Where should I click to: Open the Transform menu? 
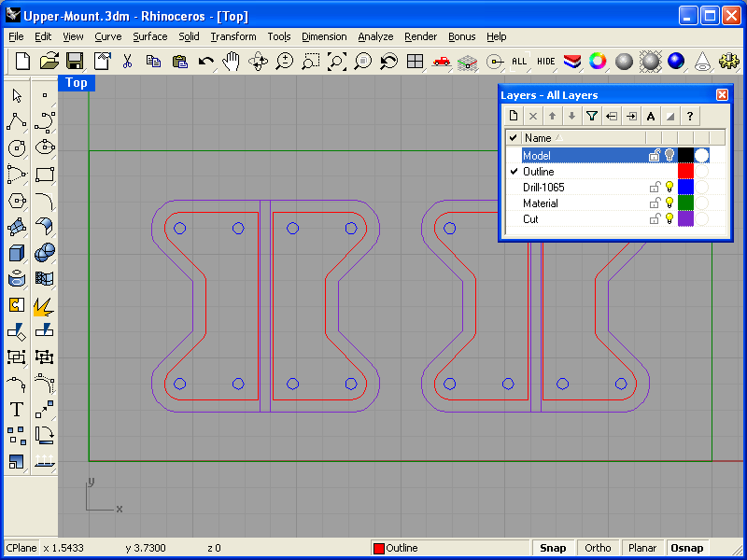[233, 36]
